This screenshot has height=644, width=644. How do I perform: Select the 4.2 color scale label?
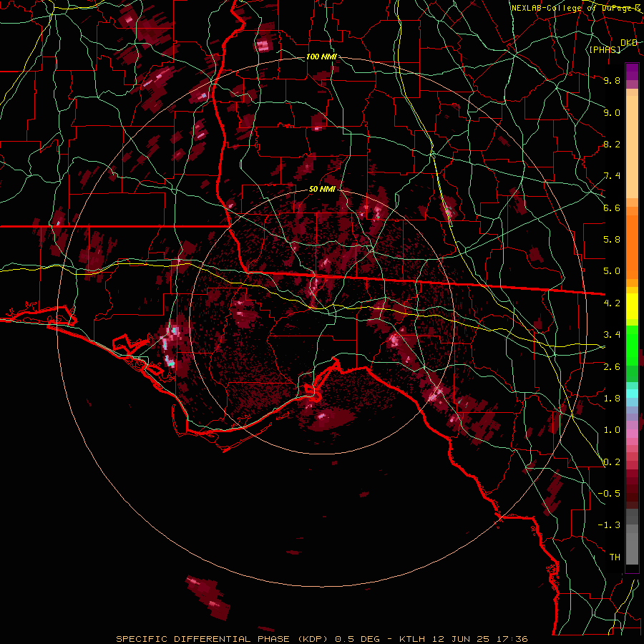(612, 303)
